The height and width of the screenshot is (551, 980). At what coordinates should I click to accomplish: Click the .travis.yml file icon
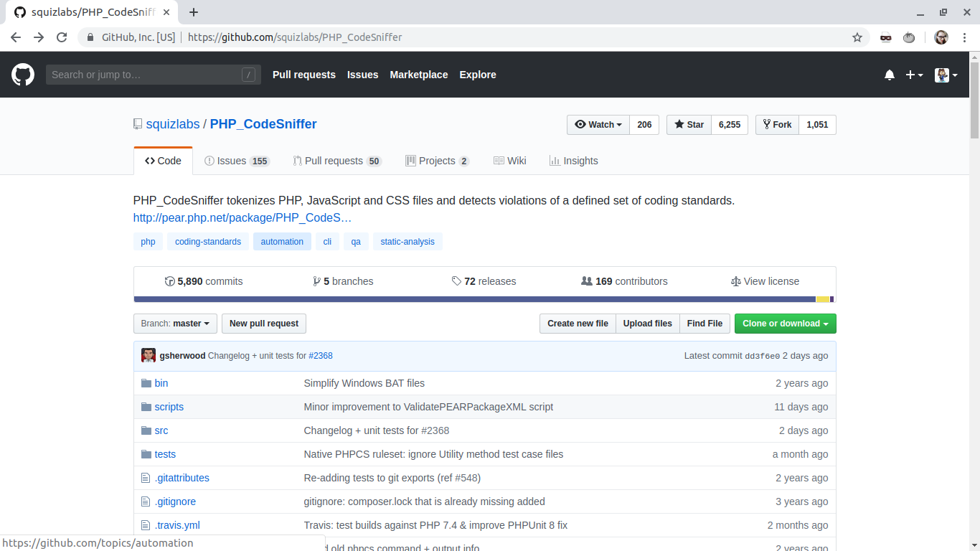click(x=146, y=525)
